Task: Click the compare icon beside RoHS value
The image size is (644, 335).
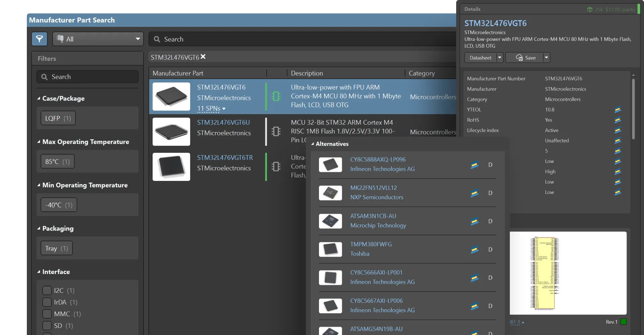Action: (618, 120)
